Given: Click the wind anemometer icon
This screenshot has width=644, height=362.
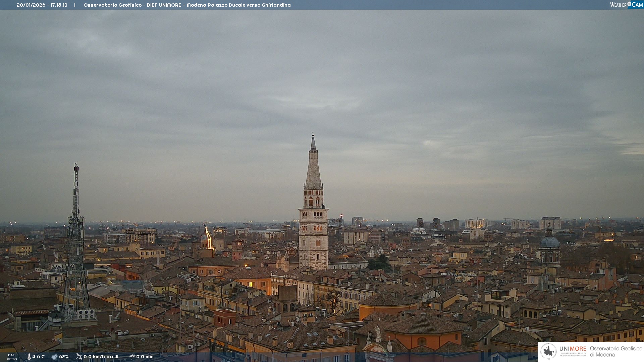Looking at the screenshot, I should (79, 357).
